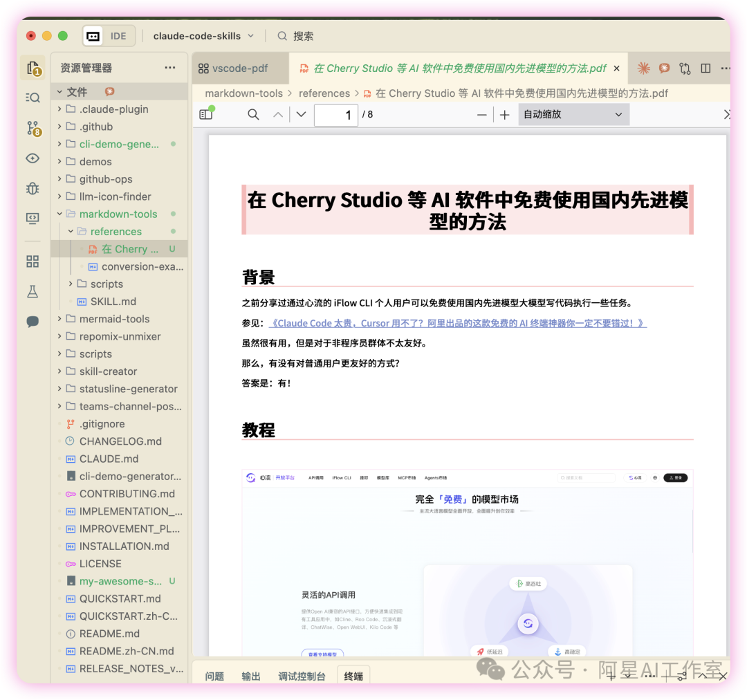Click the IDE label button
The width and height of the screenshot is (747, 700).
coord(119,36)
